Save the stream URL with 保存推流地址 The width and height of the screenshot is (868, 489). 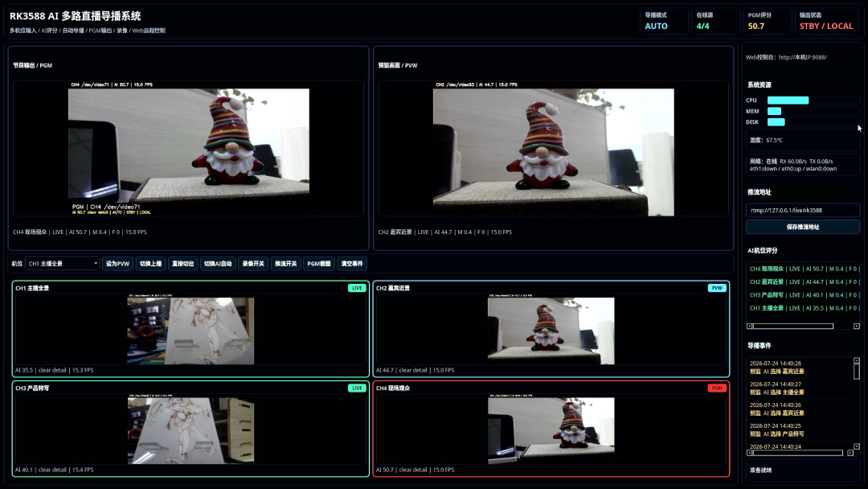[803, 227]
